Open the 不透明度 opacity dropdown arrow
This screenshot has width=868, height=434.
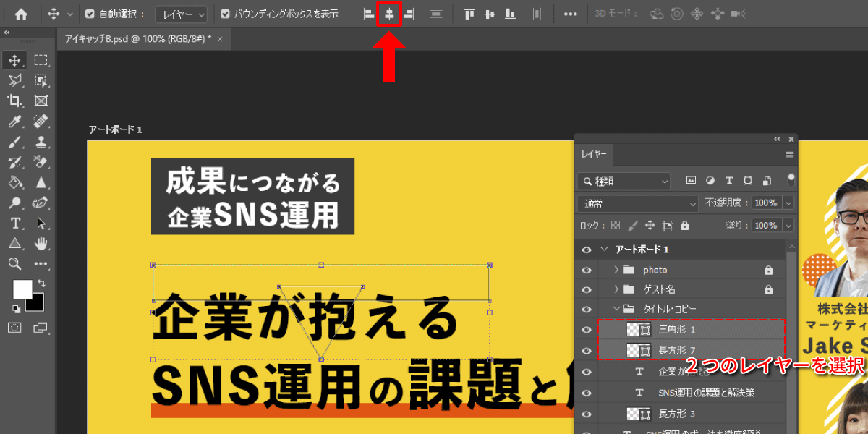[x=788, y=203]
